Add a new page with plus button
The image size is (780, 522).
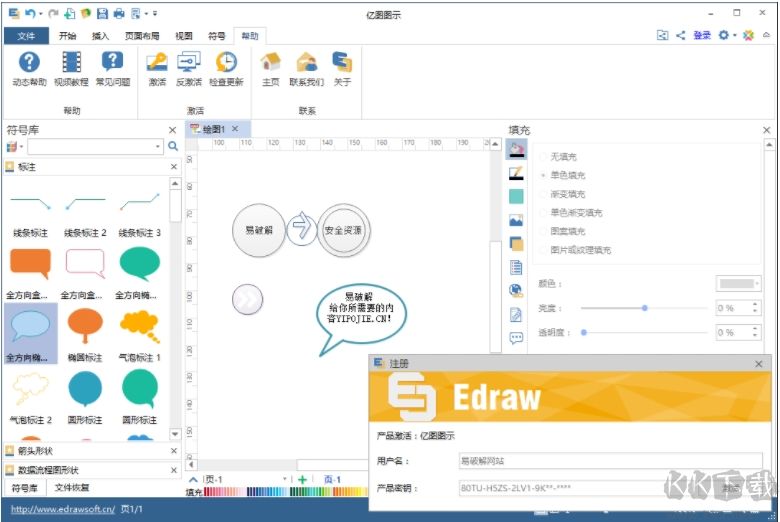[302, 479]
